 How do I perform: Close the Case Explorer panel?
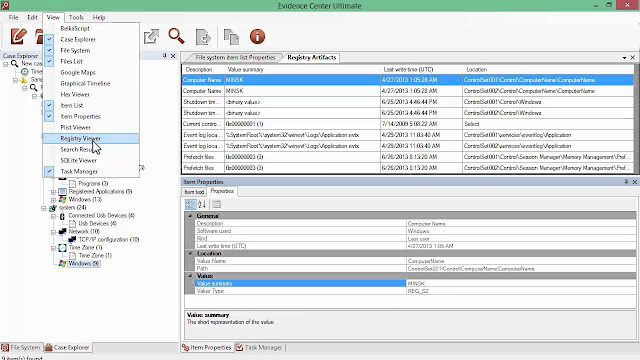pyautogui.click(x=173, y=56)
